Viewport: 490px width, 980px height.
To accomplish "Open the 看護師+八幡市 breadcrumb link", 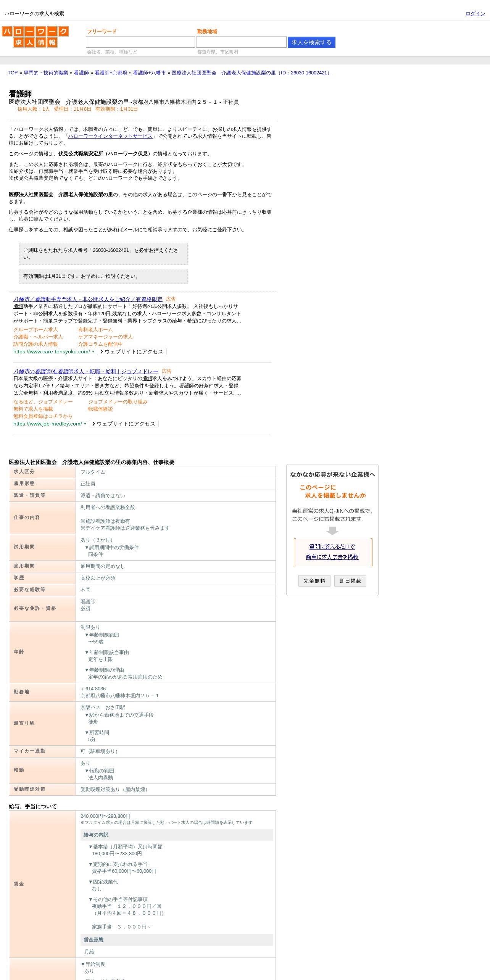I will pyautogui.click(x=150, y=73).
